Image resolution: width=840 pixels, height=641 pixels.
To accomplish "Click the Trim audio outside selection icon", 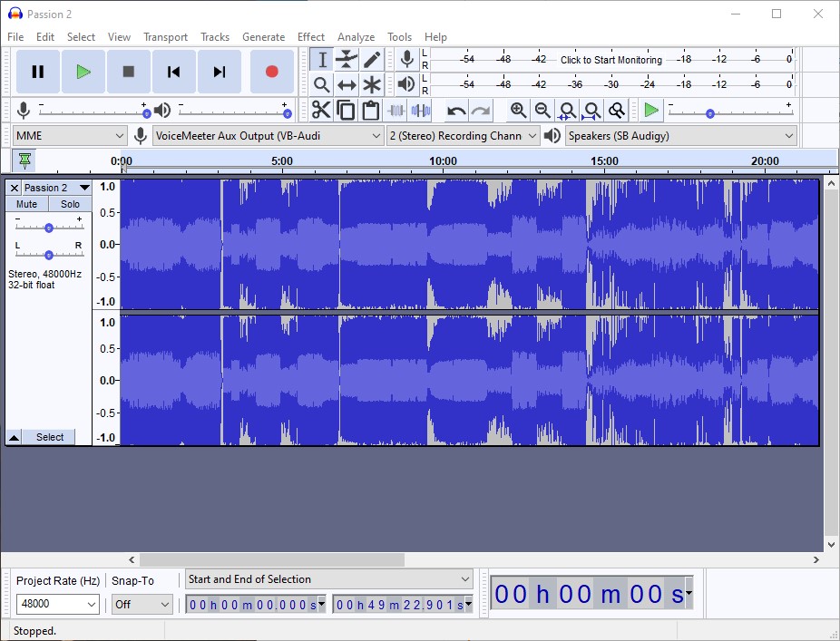I will coord(396,111).
